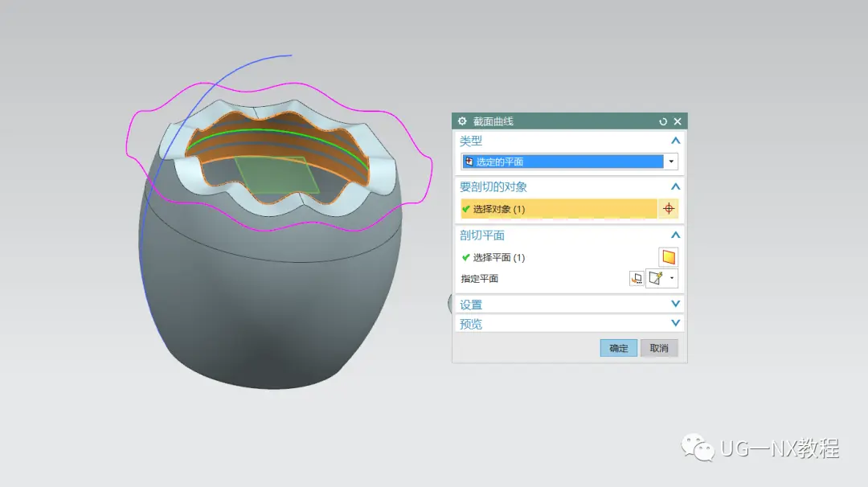Screen dimensions: 868x487
Task: Open the 选定的平面 type dropdown
Action: point(671,162)
